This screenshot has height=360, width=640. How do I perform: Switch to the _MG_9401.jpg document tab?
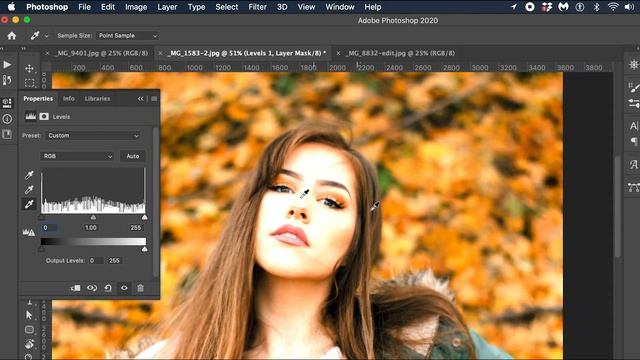101,53
